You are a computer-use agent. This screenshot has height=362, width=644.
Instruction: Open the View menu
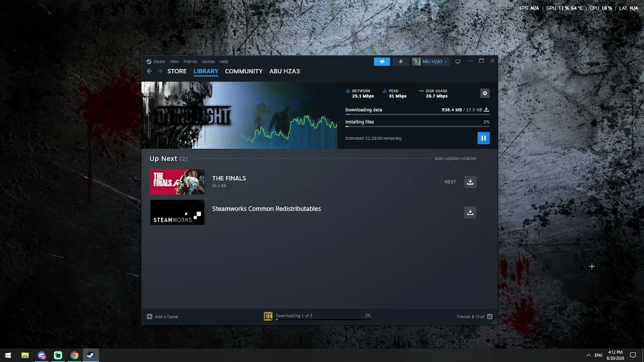click(x=174, y=61)
